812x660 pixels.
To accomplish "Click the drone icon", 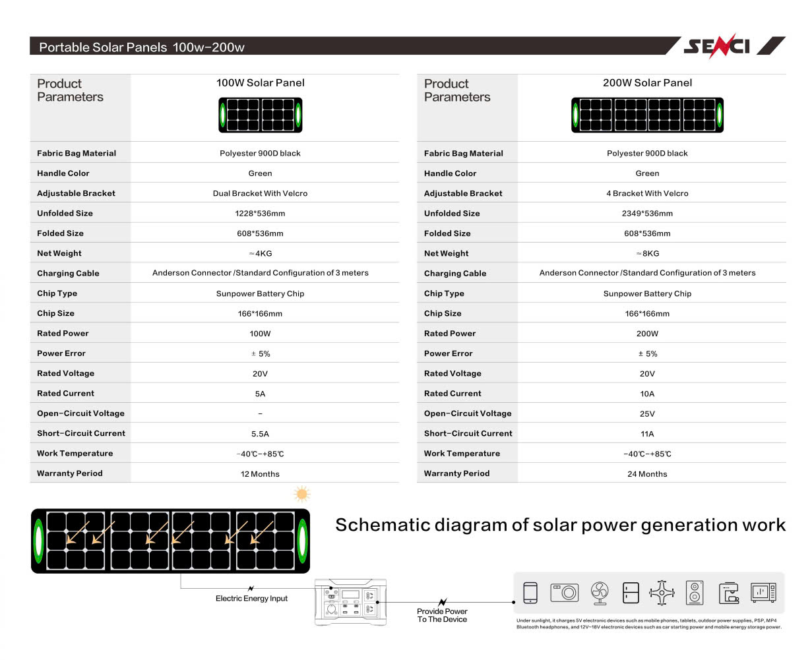I will [662, 593].
